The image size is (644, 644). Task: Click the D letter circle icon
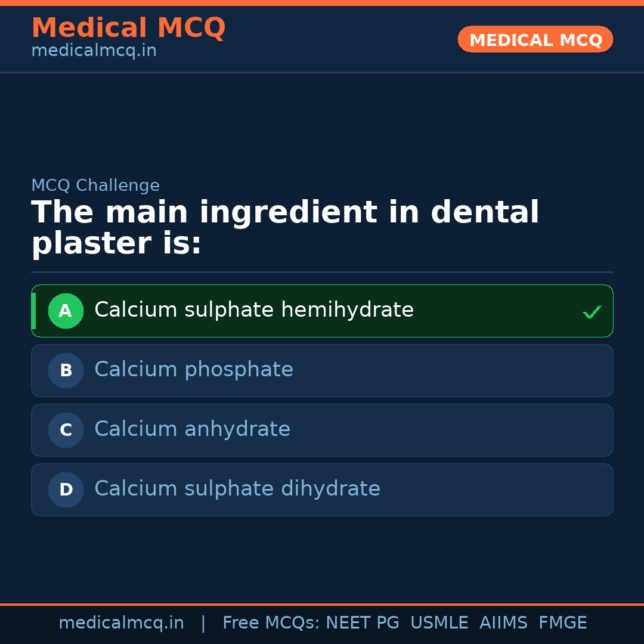coord(66,490)
